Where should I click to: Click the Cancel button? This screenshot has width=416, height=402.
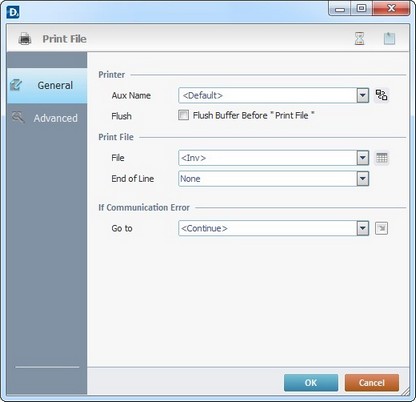pyautogui.click(x=372, y=382)
